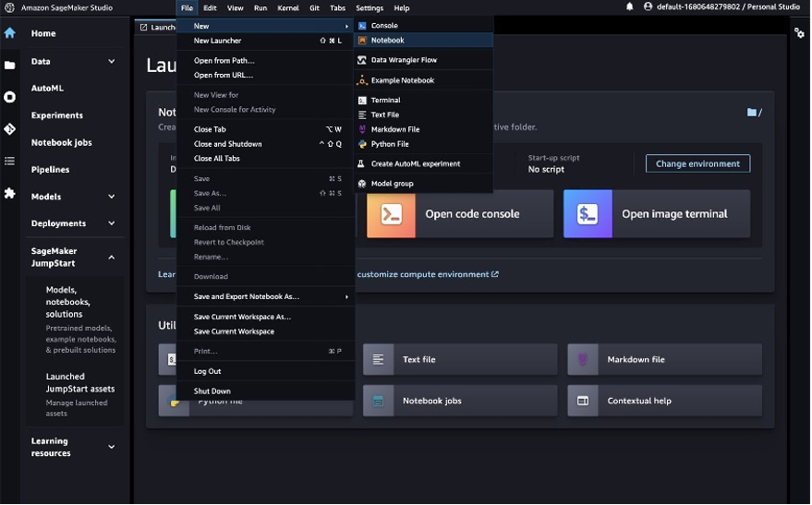Click the Text file card icon
Screen dimensions: 812x505
point(378,359)
